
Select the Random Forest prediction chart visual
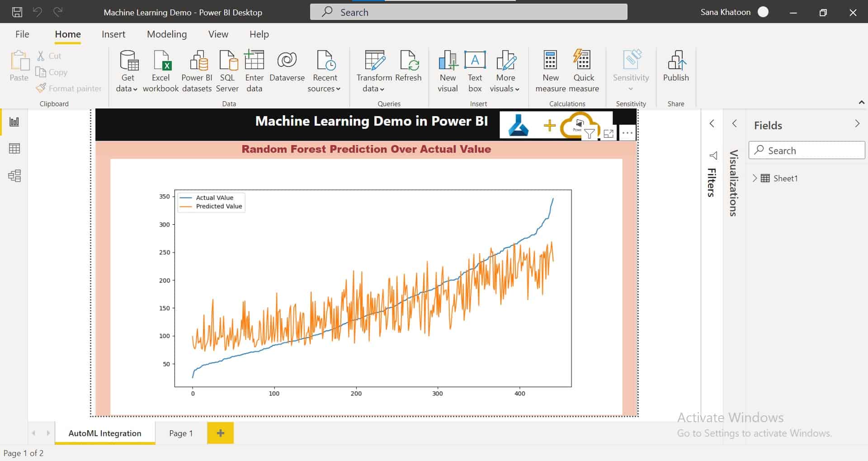pos(366,287)
